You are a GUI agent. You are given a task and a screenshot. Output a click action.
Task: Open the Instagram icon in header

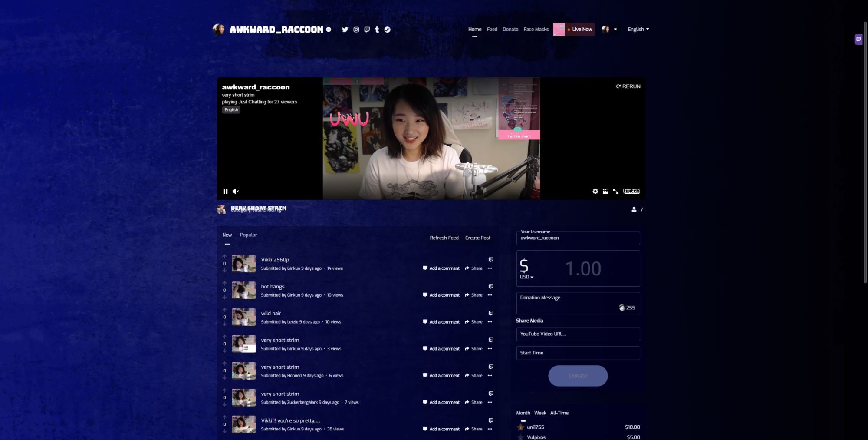pos(356,30)
